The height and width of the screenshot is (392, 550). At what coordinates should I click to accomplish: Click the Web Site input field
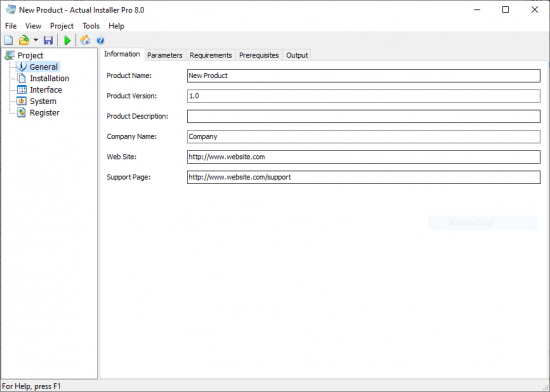364,157
